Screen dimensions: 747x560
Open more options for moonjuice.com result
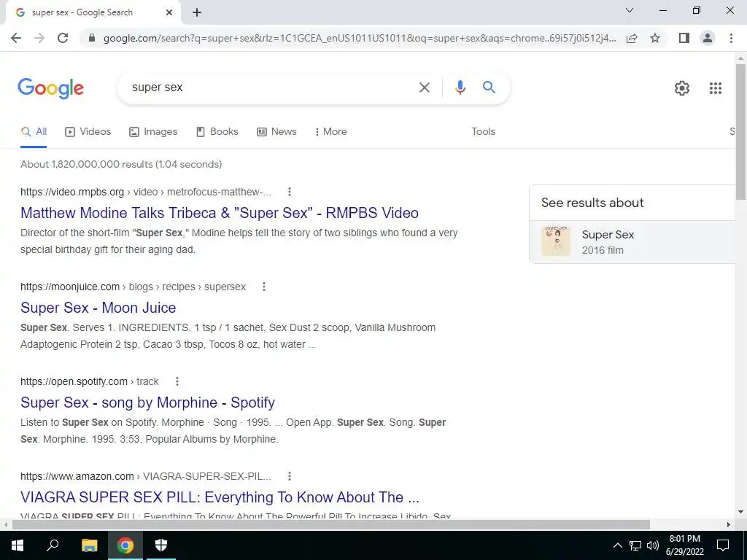click(x=264, y=287)
